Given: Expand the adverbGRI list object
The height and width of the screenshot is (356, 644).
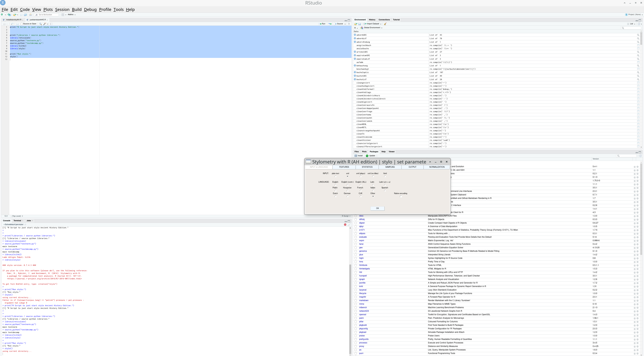Looking at the screenshot, I should tap(355, 35).
